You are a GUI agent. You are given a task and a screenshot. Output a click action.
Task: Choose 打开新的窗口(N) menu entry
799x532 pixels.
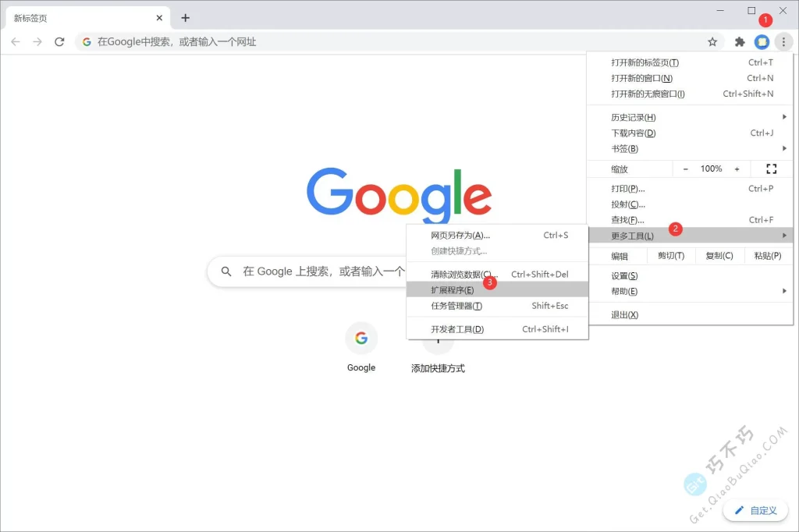[x=690, y=78]
